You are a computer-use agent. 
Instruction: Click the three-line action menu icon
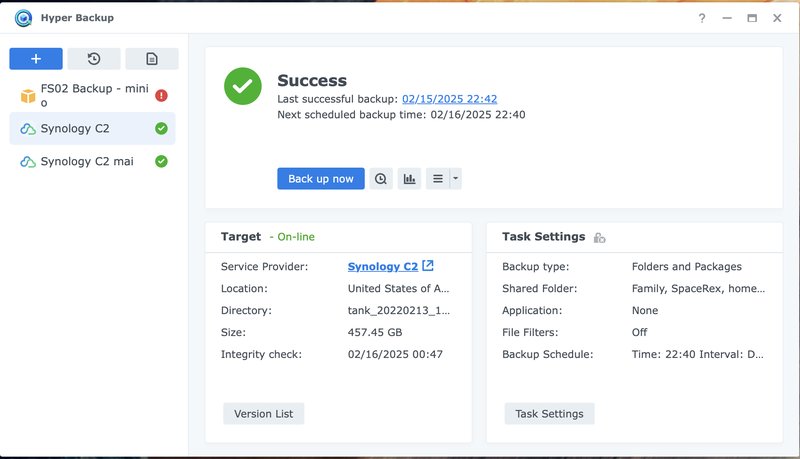click(x=438, y=178)
